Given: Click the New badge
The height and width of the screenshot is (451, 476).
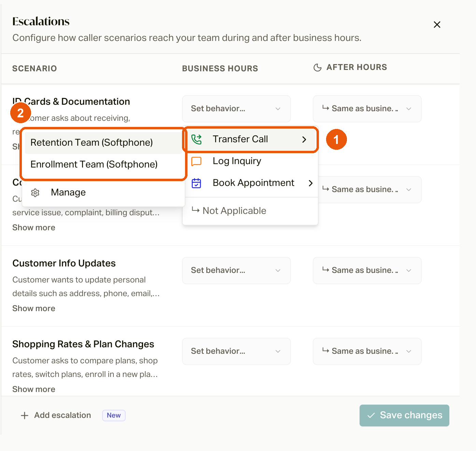Looking at the screenshot, I should 114,416.
